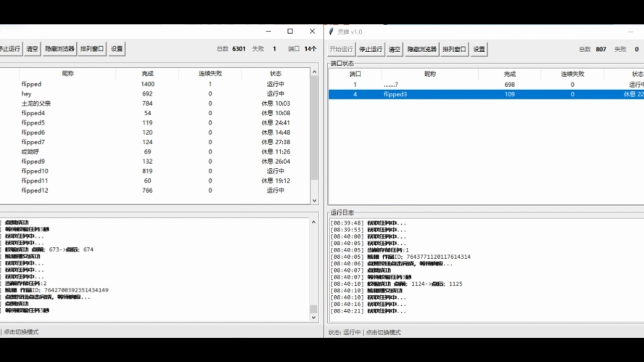Open 设置 in the left window
The height and width of the screenshot is (362, 644).
(117, 49)
